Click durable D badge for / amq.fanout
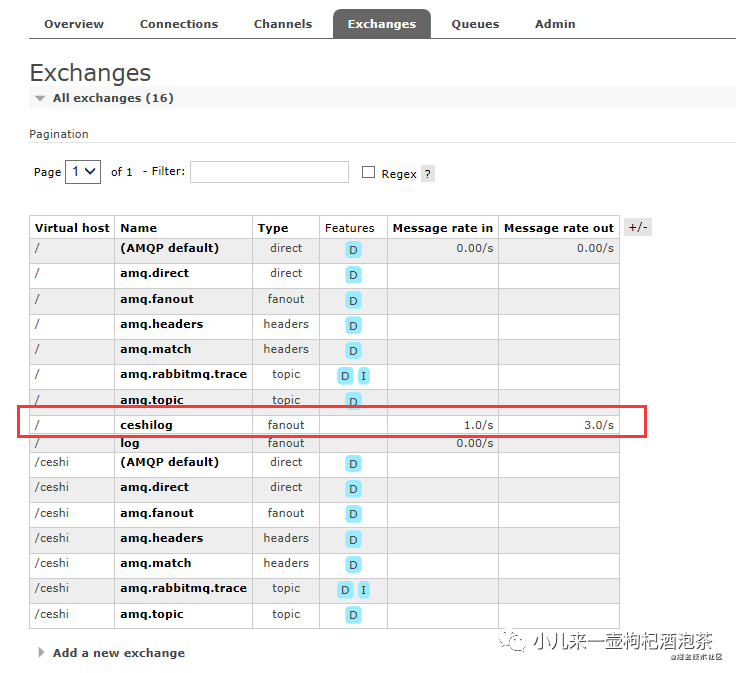736x673 pixels. pyautogui.click(x=353, y=300)
